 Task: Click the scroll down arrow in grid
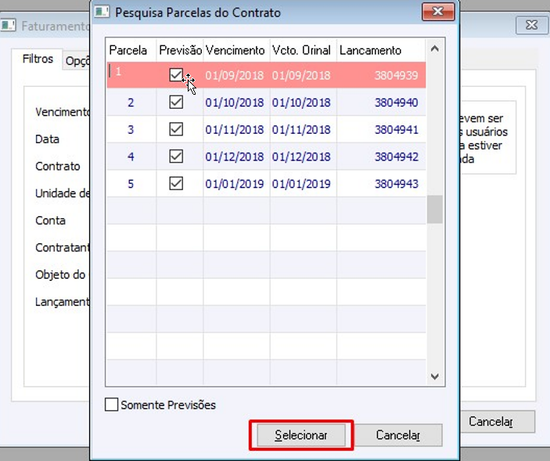click(435, 376)
